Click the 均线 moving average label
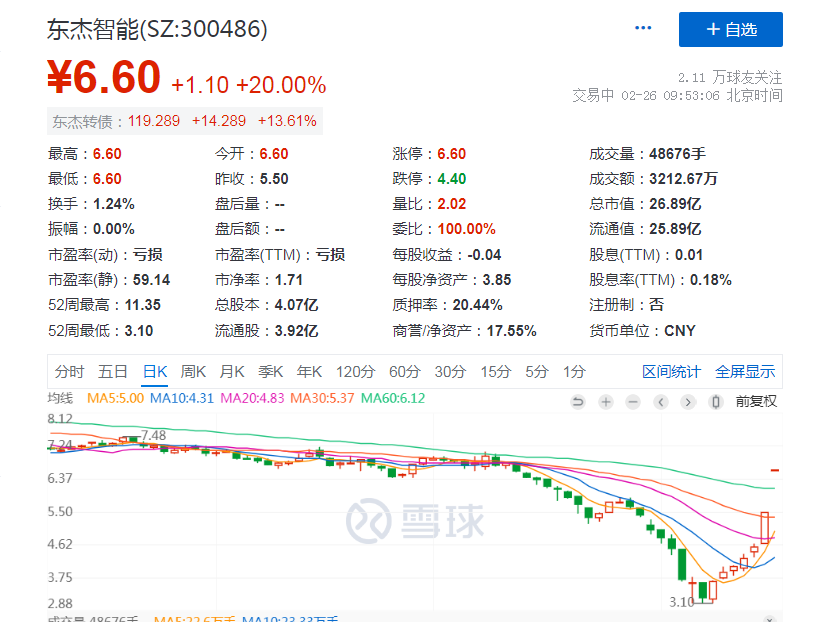The image size is (816, 622). point(60,398)
